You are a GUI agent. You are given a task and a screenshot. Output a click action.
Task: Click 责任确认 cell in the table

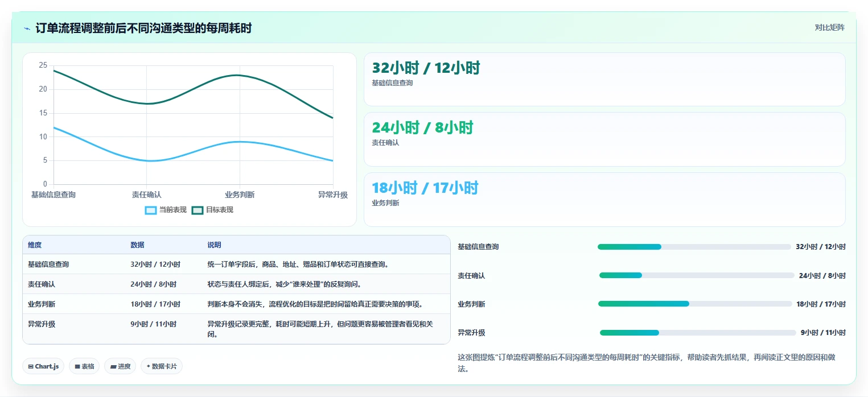click(42, 284)
